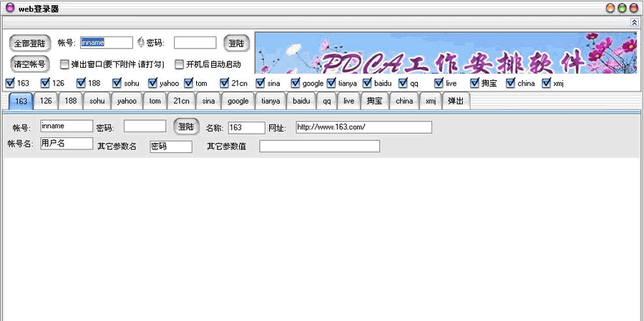Screen dimensions: 644x321
Task: Open the baidu tab
Action: (301, 101)
